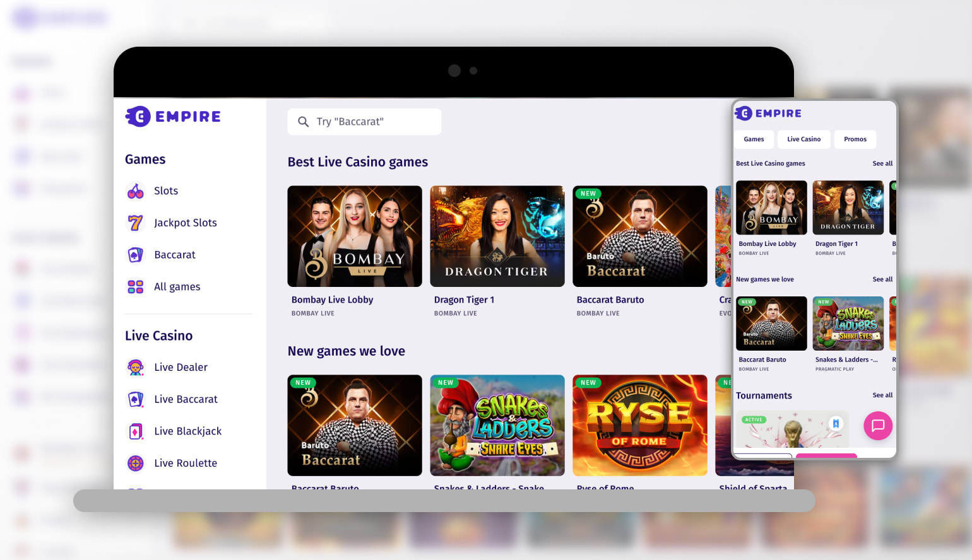Click BOMBAY LIVE label under Baccarat Baruto
972x560 pixels.
click(598, 313)
